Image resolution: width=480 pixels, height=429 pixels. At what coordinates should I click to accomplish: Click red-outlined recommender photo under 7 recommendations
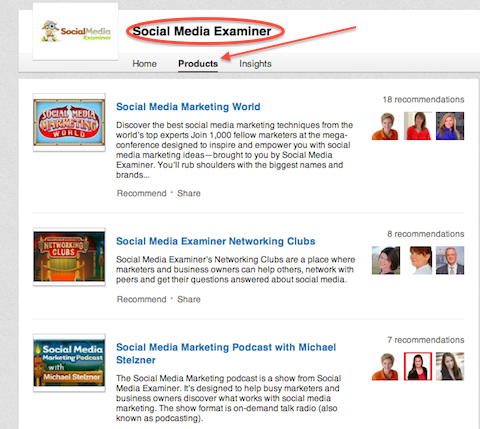418,366
